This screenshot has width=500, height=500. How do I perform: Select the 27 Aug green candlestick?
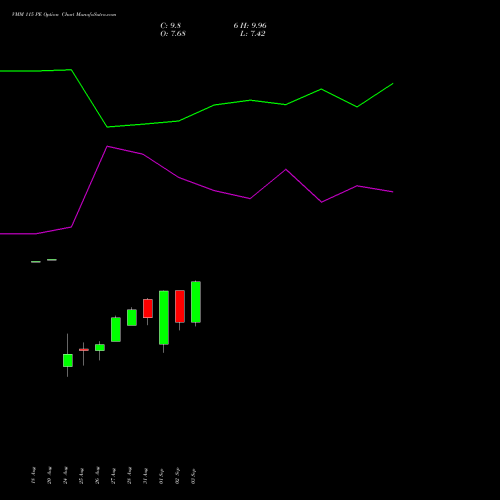116,329
